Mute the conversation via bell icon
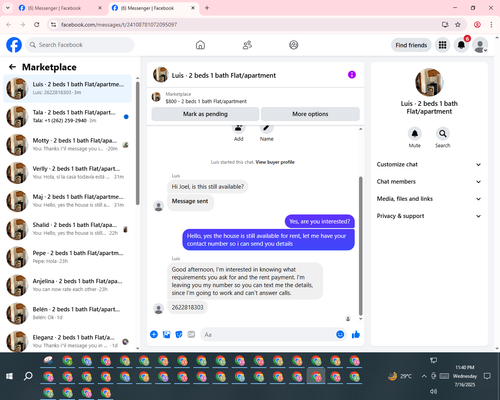500x400 pixels. [415, 134]
